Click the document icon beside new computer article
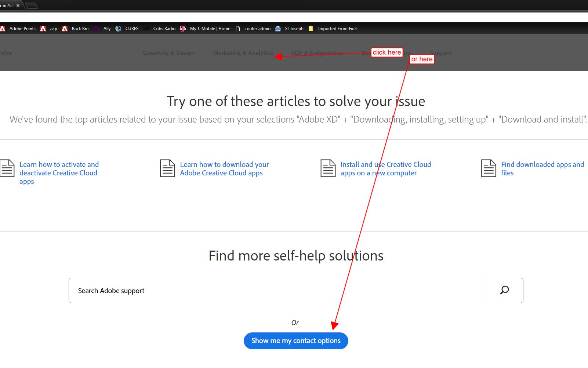This screenshot has height=368, width=588. coord(328,168)
